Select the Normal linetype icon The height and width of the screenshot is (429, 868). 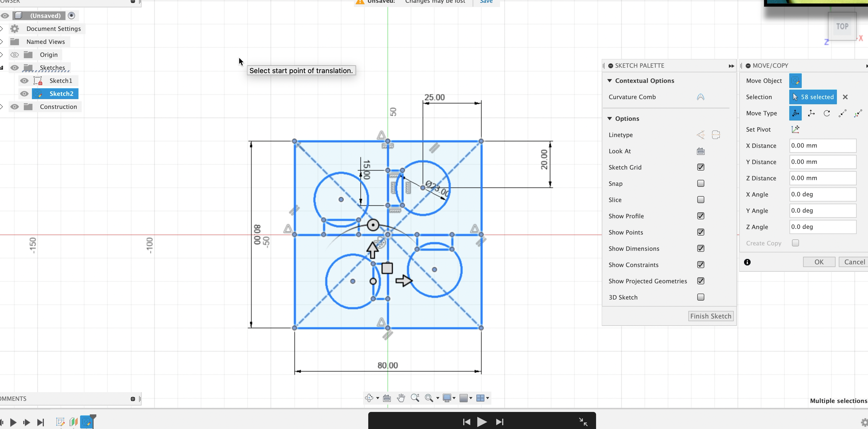(701, 135)
